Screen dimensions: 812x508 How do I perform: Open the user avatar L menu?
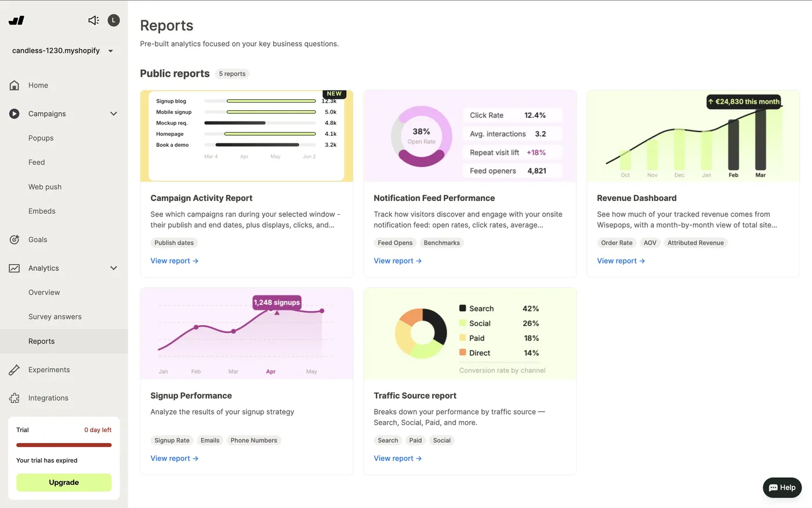pos(114,20)
